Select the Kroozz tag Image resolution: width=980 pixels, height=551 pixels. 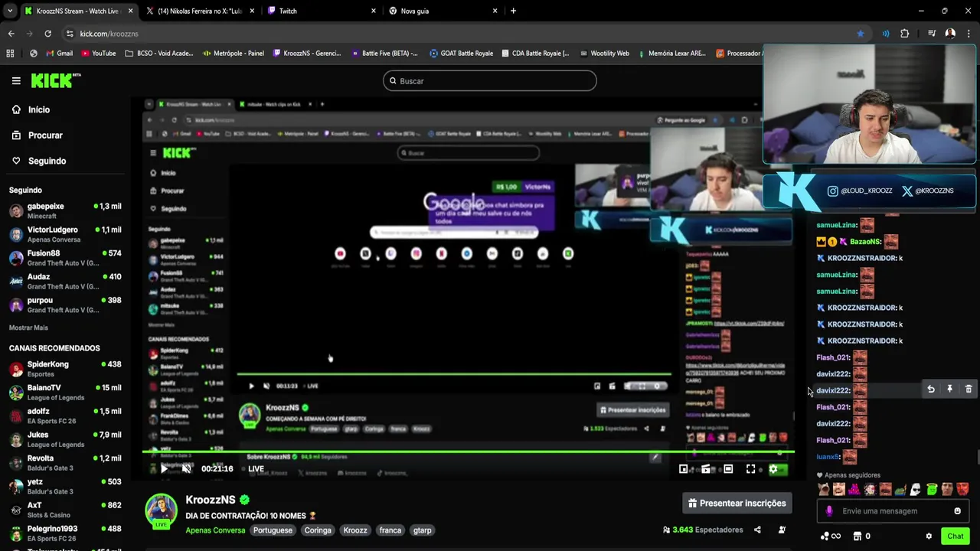(x=355, y=530)
